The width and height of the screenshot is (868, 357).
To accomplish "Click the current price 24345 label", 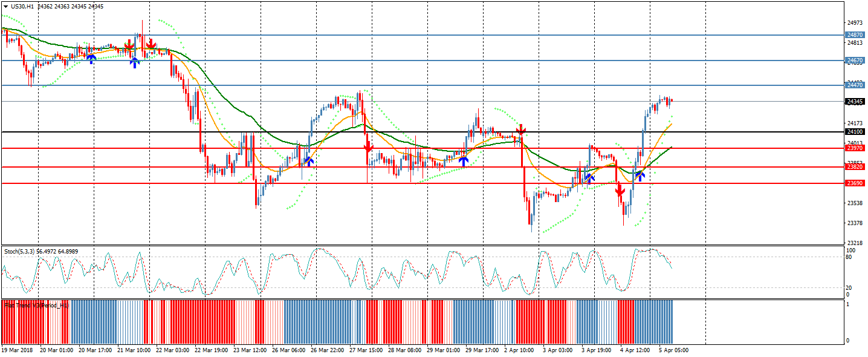I will [855, 102].
